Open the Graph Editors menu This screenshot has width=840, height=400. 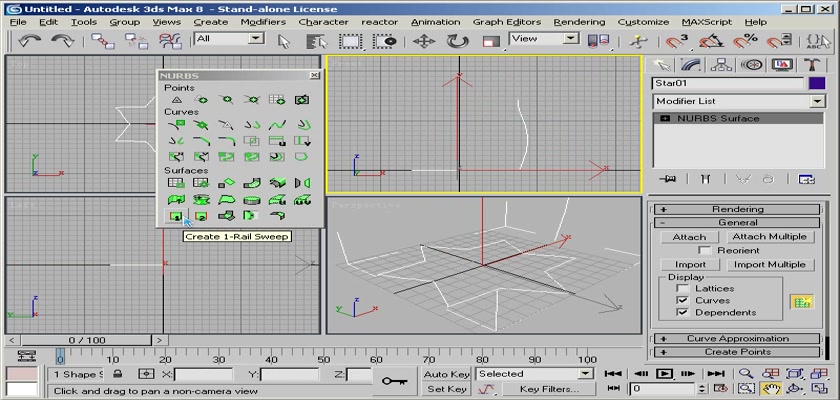tap(506, 22)
